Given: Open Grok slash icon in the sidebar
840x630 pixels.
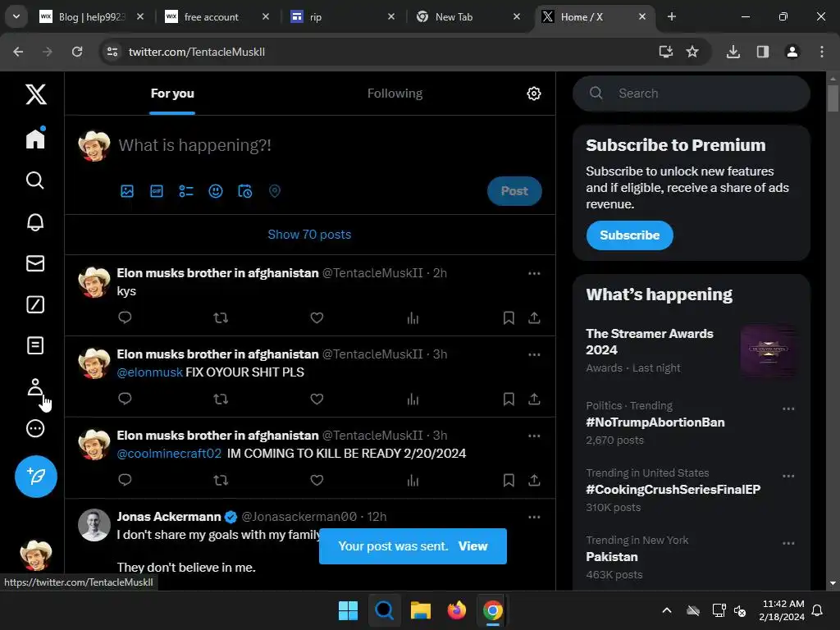Looking at the screenshot, I should coord(35,304).
